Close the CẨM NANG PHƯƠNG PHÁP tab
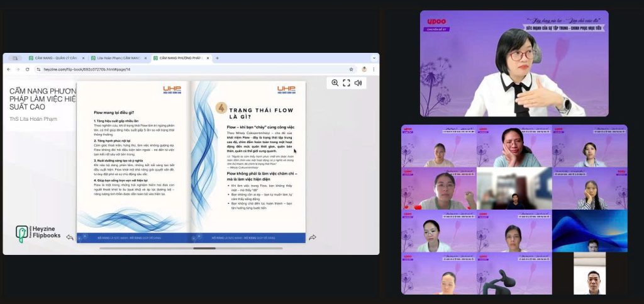This screenshot has width=644, height=304. click(x=208, y=58)
